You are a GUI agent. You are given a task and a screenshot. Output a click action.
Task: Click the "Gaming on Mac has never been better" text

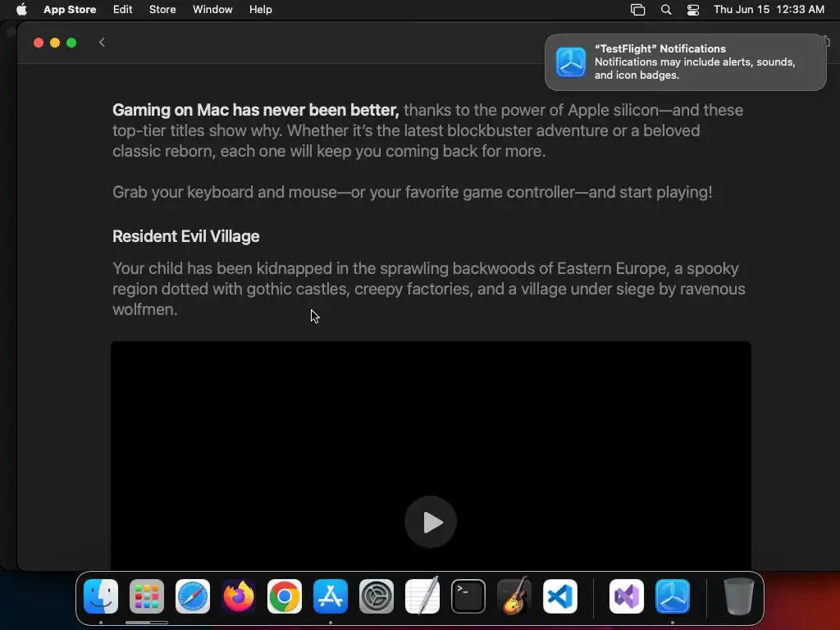point(256,110)
